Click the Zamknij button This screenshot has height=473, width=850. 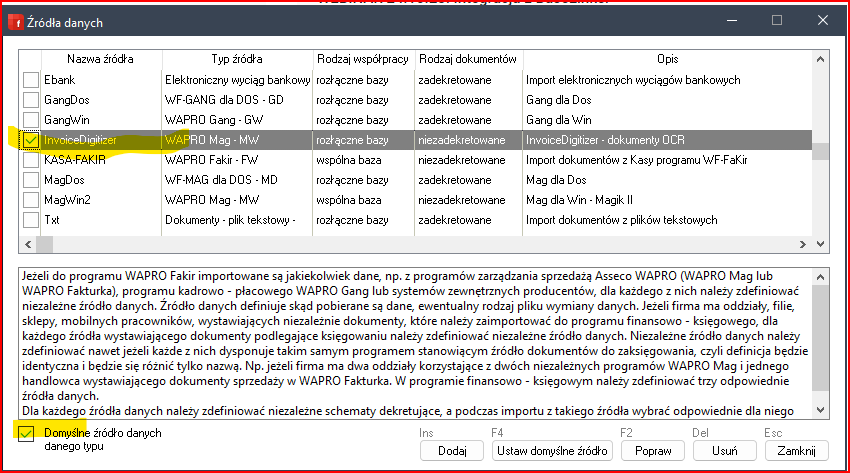(x=796, y=451)
